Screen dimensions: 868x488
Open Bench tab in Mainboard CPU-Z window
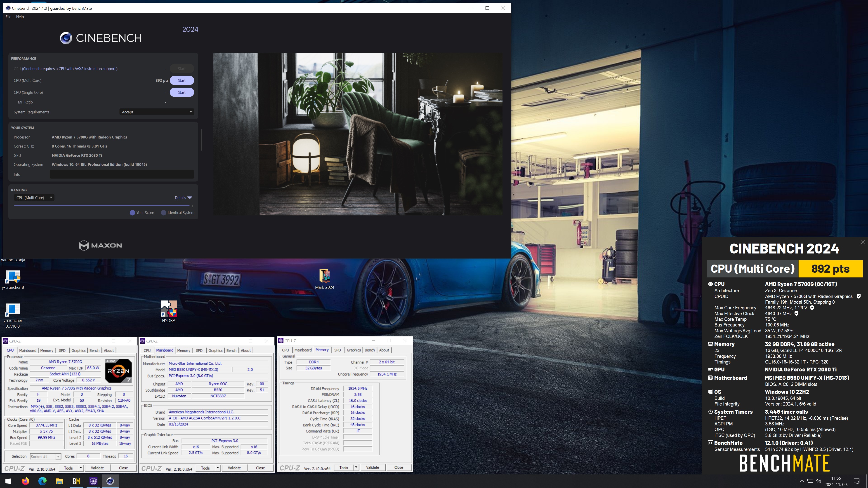click(x=231, y=350)
